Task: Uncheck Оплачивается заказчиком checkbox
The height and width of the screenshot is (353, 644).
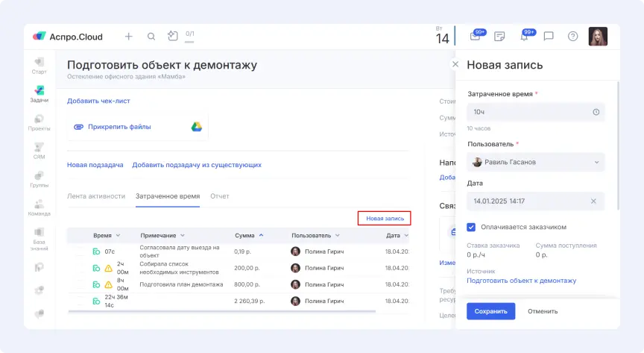Action: [471, 227]
